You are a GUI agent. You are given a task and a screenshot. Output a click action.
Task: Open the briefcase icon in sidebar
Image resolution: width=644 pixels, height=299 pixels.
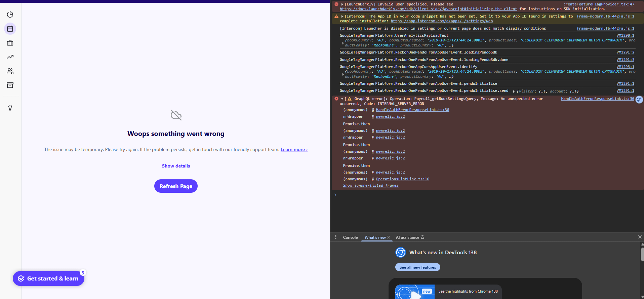(10, 43)
